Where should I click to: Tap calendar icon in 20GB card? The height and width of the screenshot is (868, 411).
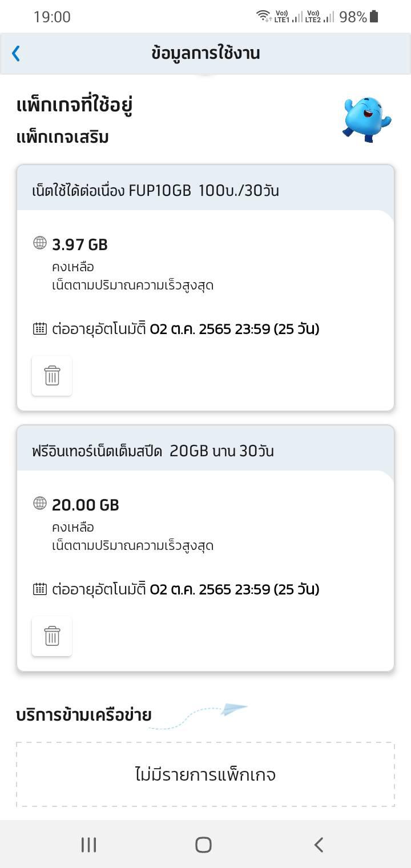(40, 589)
